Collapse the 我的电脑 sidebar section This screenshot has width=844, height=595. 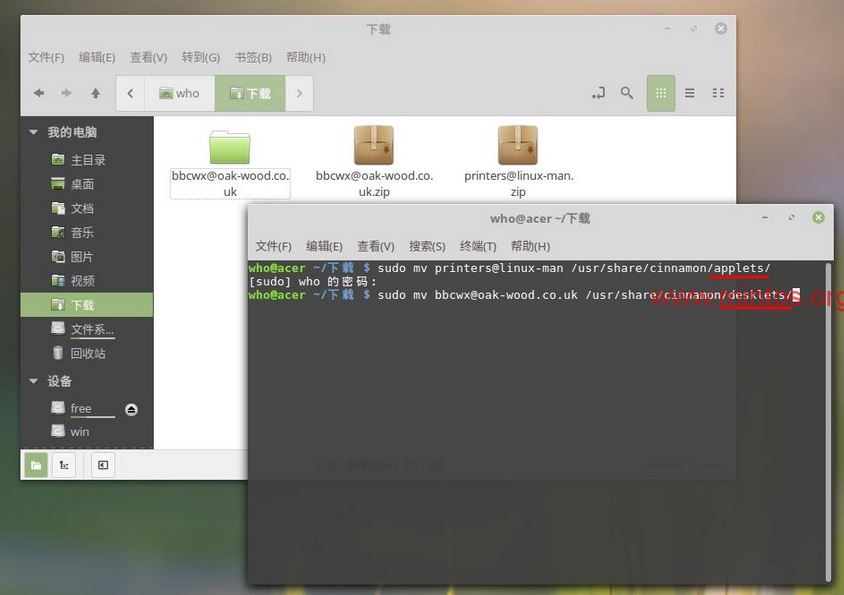(34, 132)
